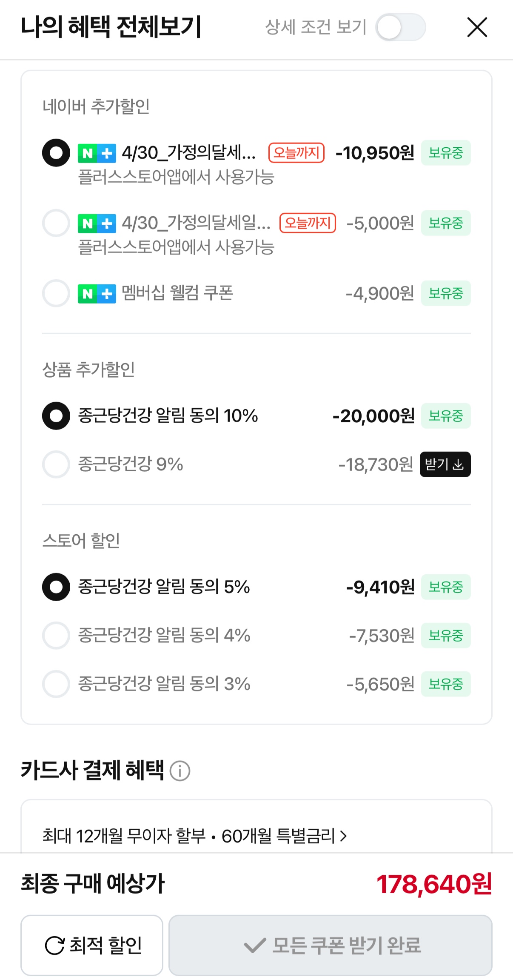
Task: Click the 보유중 badge for 멤버십 웰컴 쿠폰
Action: pyautogui.click(x=446, y=293)
